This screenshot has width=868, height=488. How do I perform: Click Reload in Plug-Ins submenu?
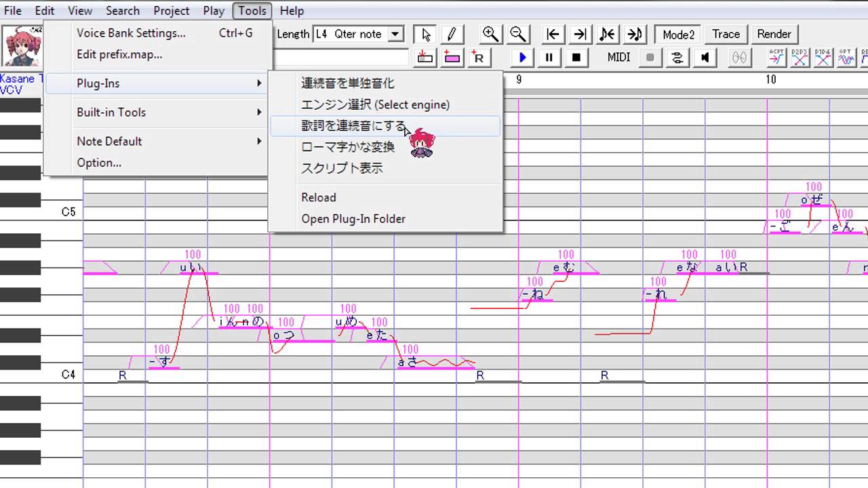pos(385,197)
